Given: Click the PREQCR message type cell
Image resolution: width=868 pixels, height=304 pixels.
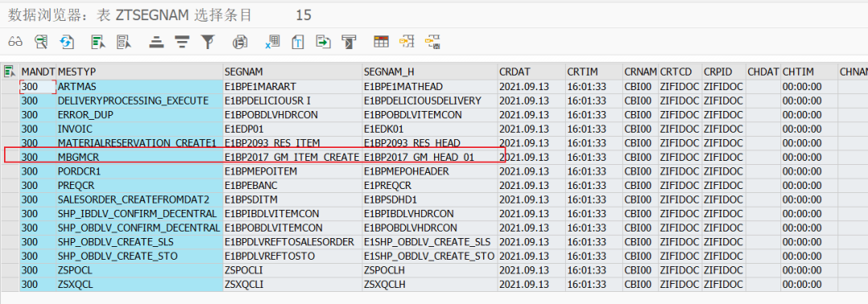Looking at the screenshot, I should 140,186.
